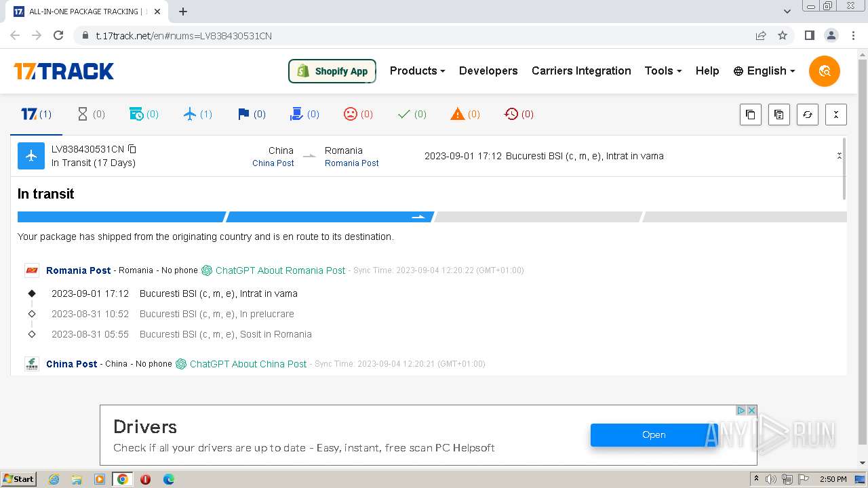Open Carriers Integration page
Viewport: 868px width, 488px height.
coord(581,70)
